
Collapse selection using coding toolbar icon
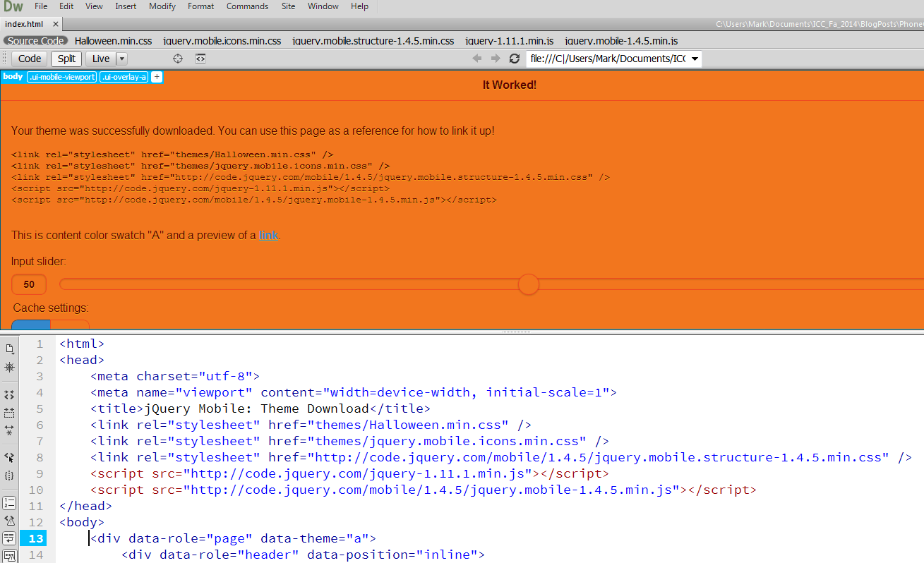(x=10, y=412)
